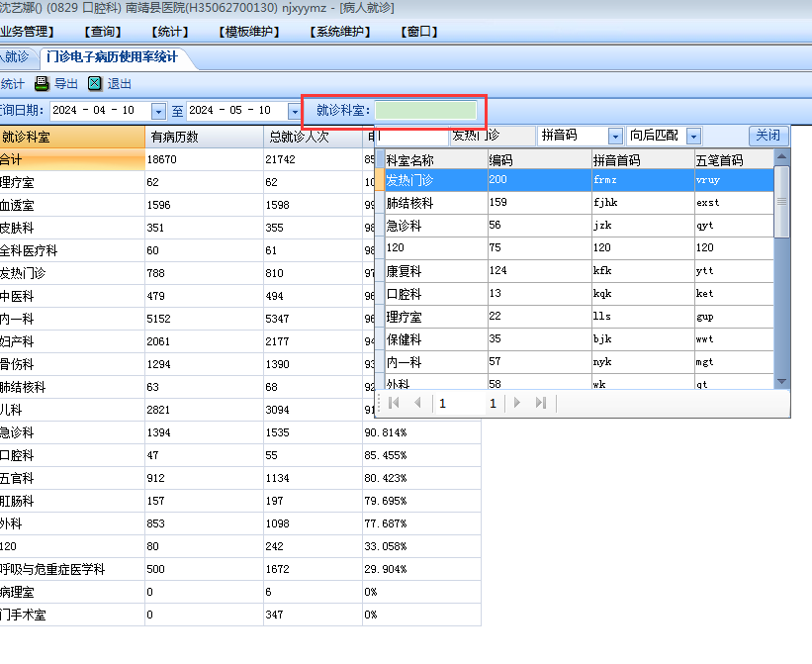The image size is (812, 664).
Task: Click 儿科 row in statistics table
Action: point(186,411)
